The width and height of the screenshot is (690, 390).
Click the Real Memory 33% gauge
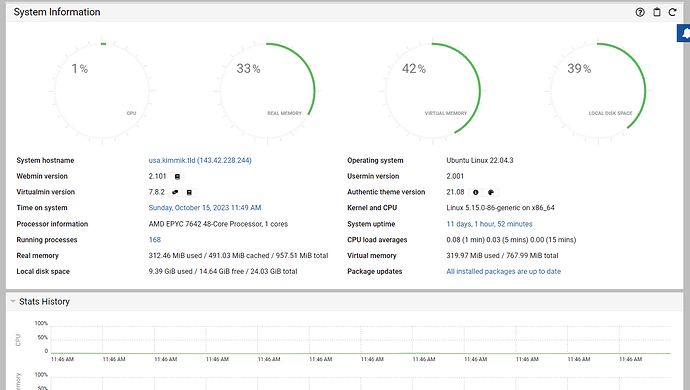click(x=267, y=91)
